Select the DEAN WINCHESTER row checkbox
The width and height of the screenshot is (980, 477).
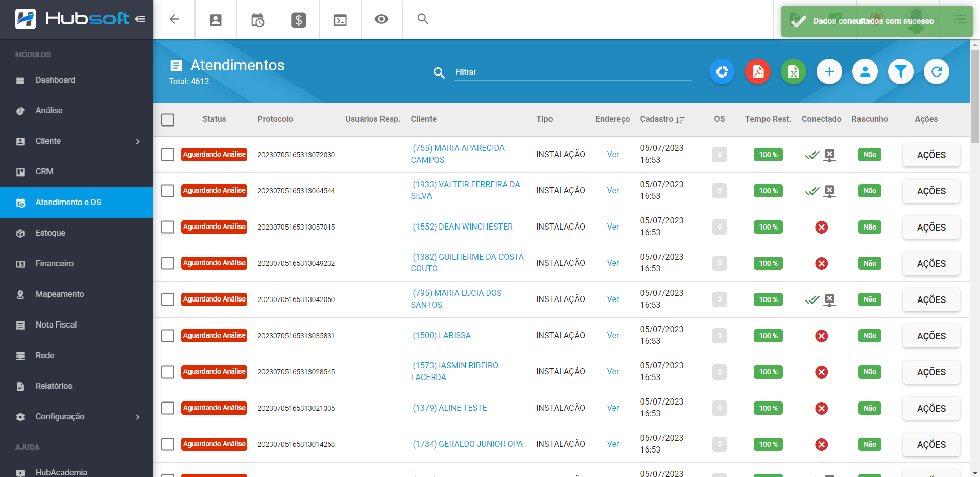pyautogui.click(x=168, y=227)
